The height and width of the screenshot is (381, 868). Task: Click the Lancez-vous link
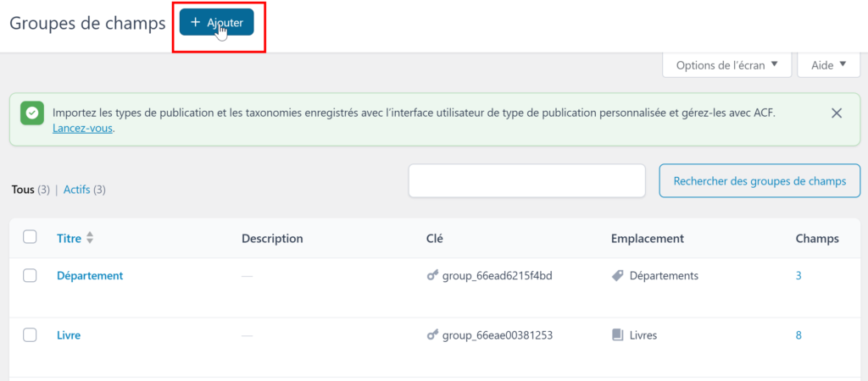click(82, 129)
